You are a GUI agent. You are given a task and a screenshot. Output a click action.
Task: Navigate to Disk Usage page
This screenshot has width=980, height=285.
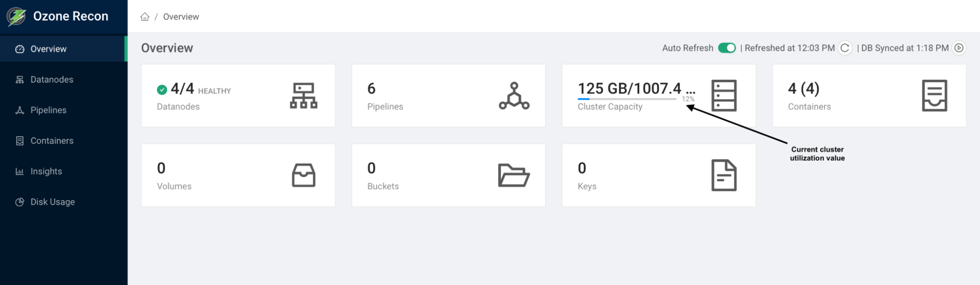point(52,202)
